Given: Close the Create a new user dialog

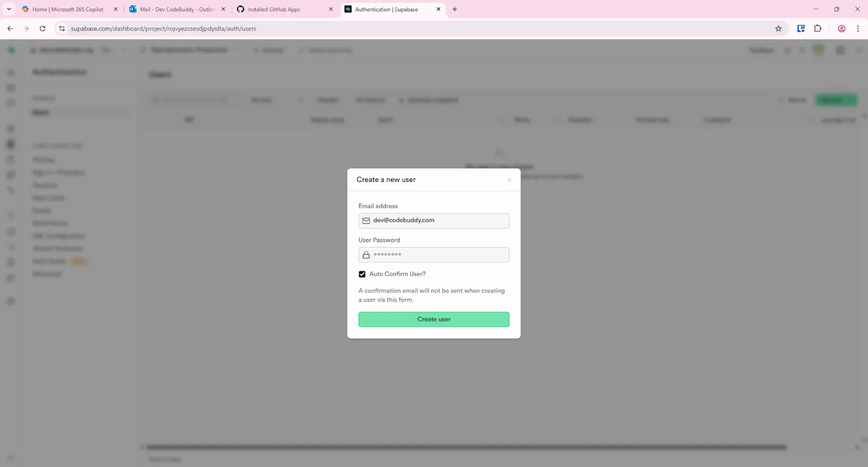Looking at the screenshot, I should (x=509, y=180).
